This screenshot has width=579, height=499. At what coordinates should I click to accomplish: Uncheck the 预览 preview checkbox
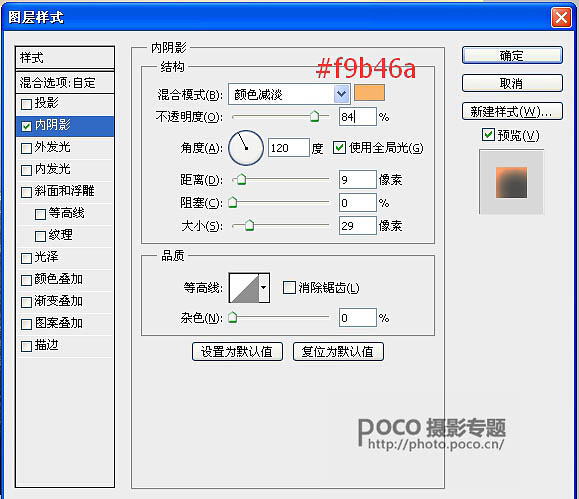click(x=488, y=135)
